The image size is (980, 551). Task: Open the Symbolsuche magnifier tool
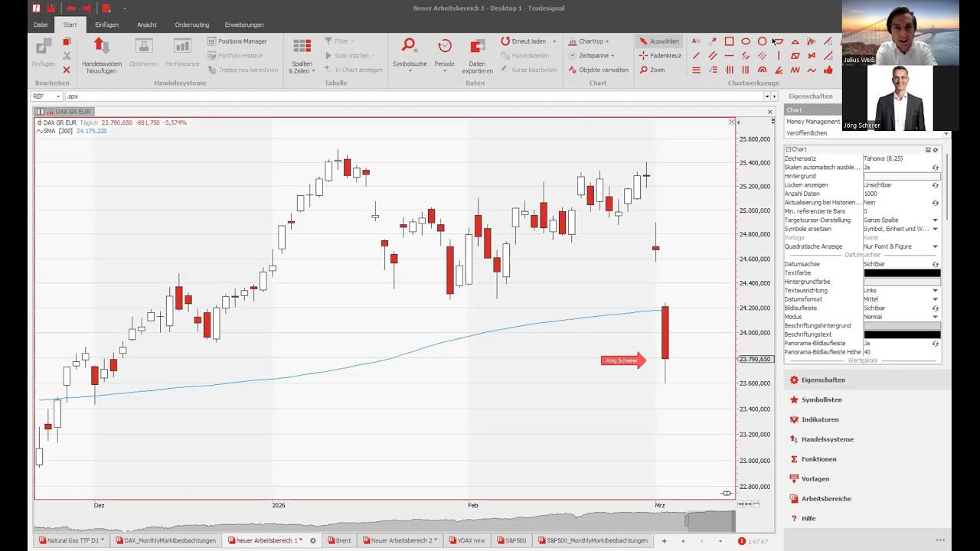409,47
